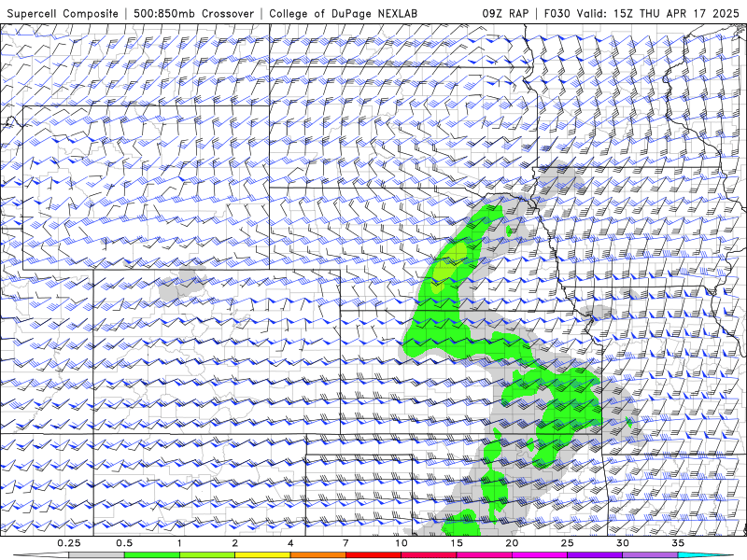747x560 pixels.
Task: Click the red 7–10 color bar segment
Action: tap(373, 555)
